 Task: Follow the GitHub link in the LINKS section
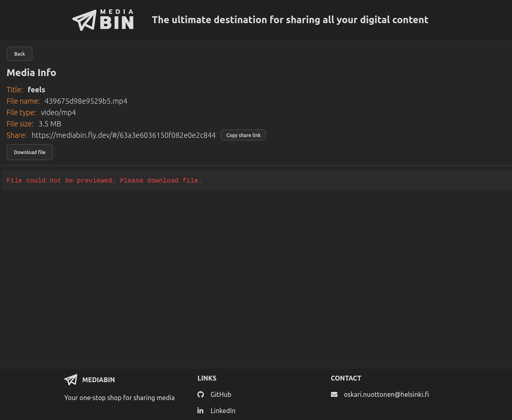(221, 394)
